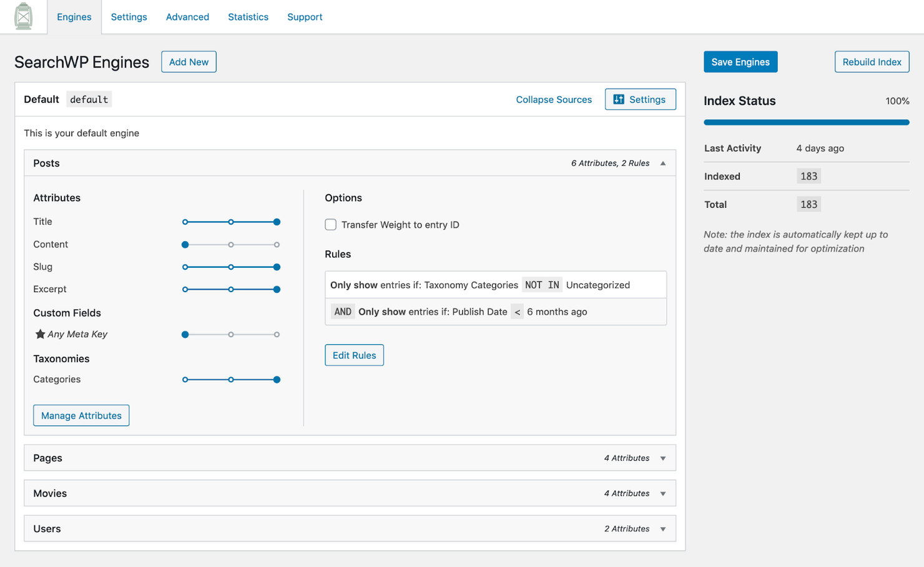Screen dimensions: 924x567
Task: Click the Collapse Sources link
Action: pyautogui.click(x=554, y=99)
